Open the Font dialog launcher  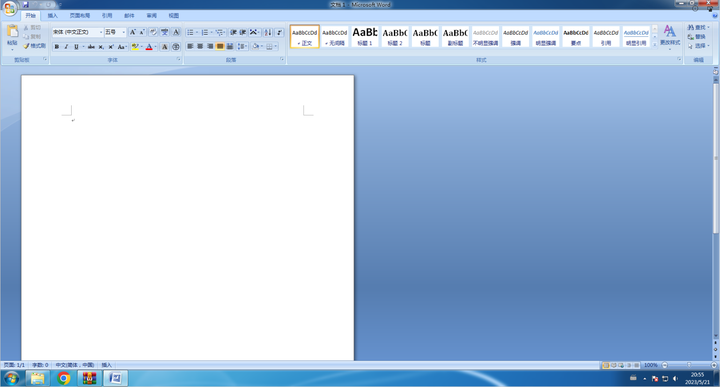pyautogui.click(x=179, y=60)
